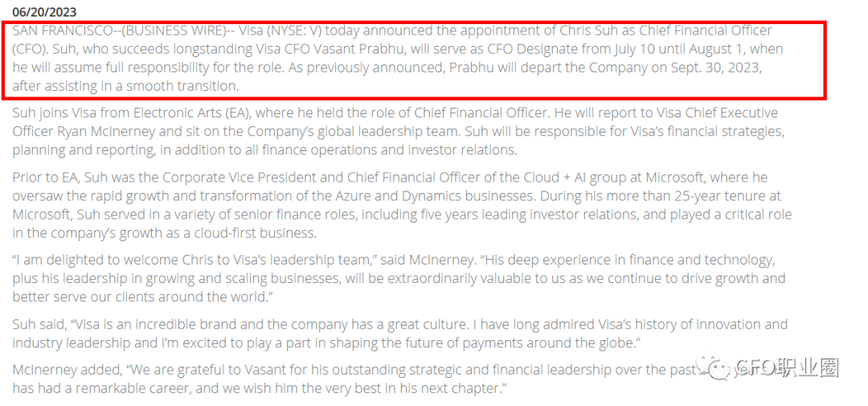Screen dimensions: 868x406
Task: Click the quote starting 'I am delighted'
Action: (x=399, y=278)
